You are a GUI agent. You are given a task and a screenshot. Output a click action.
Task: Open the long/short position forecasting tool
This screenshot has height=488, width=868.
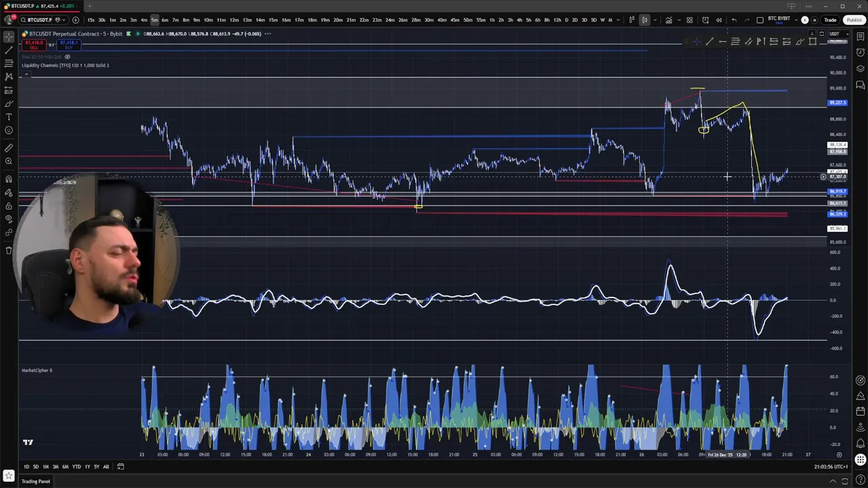(x=9, y=89)
